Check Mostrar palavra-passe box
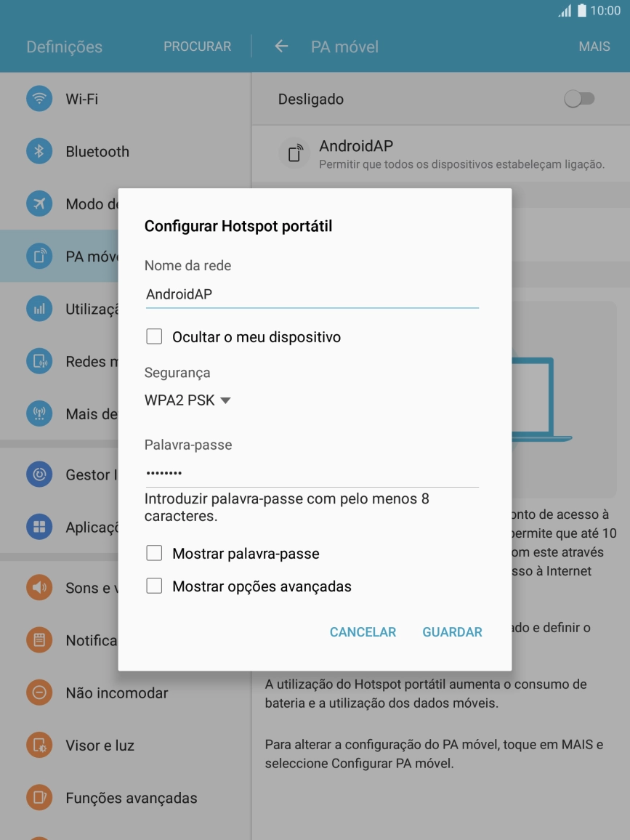This screenshot has width=630, height=840. pyautogui.click(x=154, y=553)
